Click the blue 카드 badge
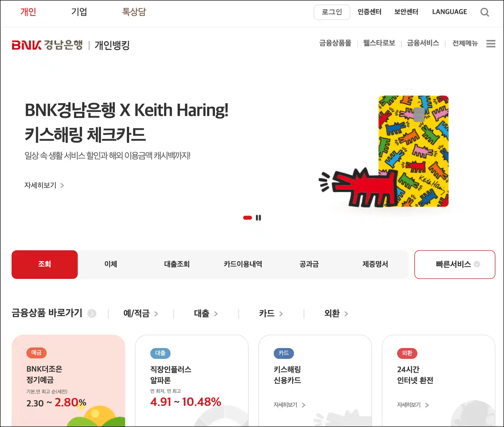Screen dimensions: 504x427 click(x=284, y=353)
